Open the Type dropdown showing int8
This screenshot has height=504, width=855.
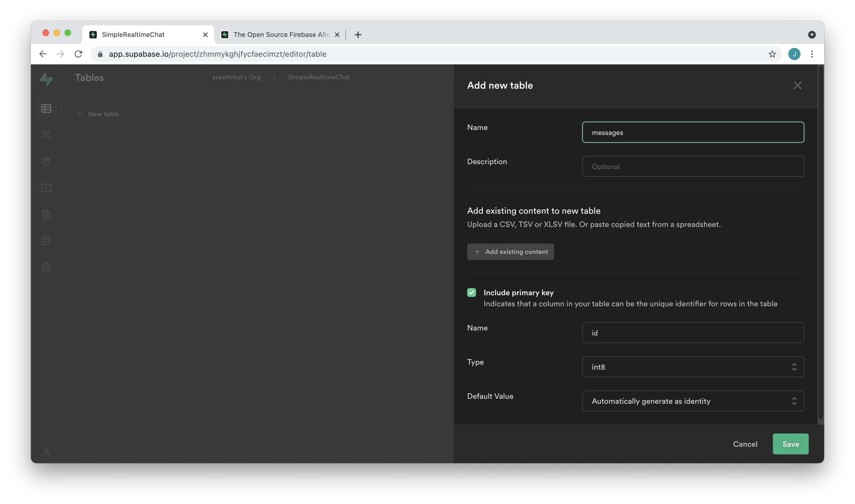(x=693, y=367)
